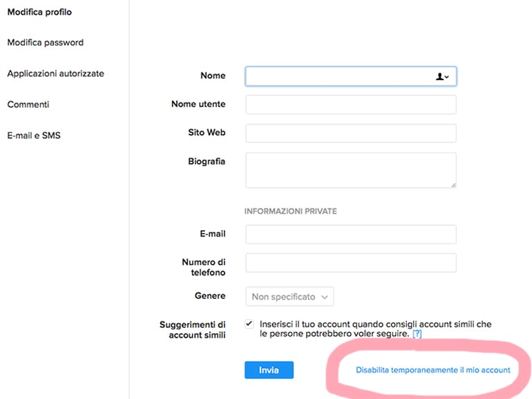Focus the E-mail input field

350,234
